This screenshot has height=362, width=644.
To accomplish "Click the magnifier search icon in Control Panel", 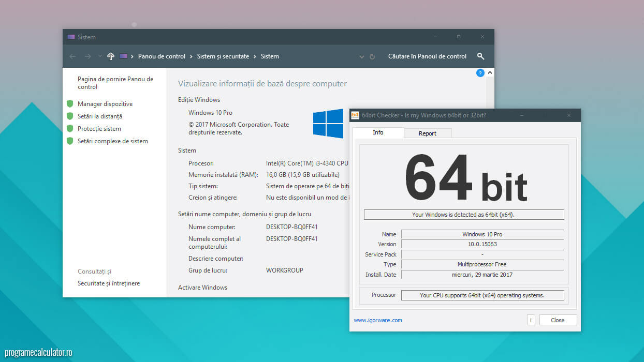I will [x=480, y=56].
